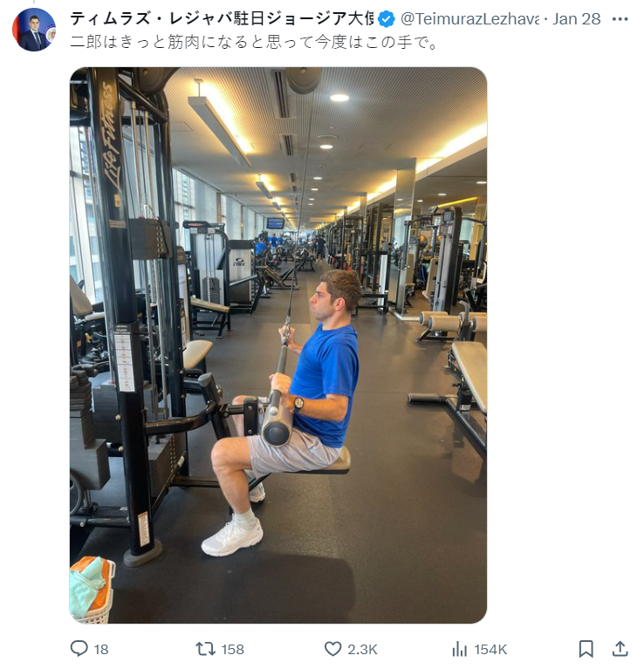Open the ambassador's profile avatar
644x669 pixels.
point(34,30)
